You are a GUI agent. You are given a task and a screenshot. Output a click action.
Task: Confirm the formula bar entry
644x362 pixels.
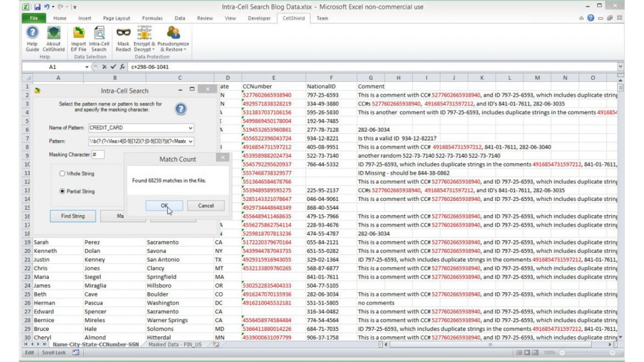coord(113,67)
